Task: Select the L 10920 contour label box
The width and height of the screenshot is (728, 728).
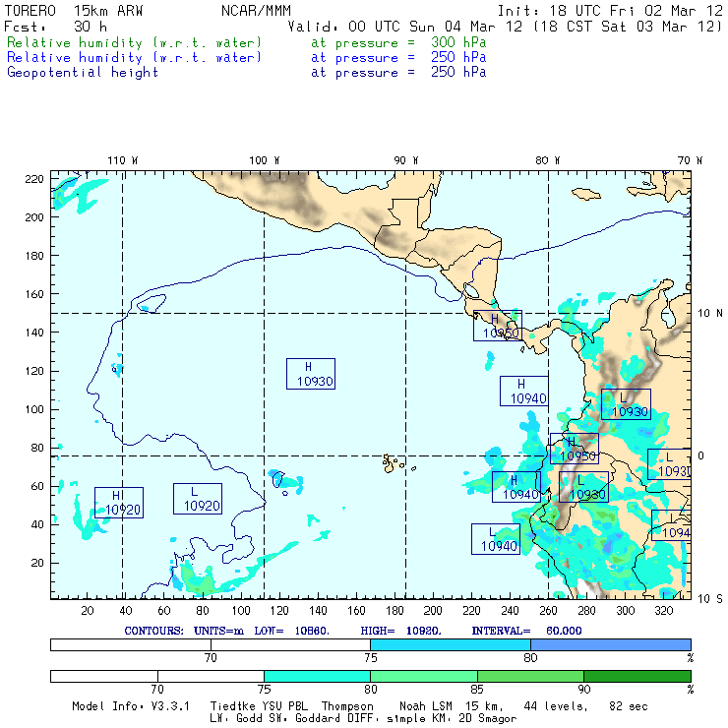Action: [198, 499]
